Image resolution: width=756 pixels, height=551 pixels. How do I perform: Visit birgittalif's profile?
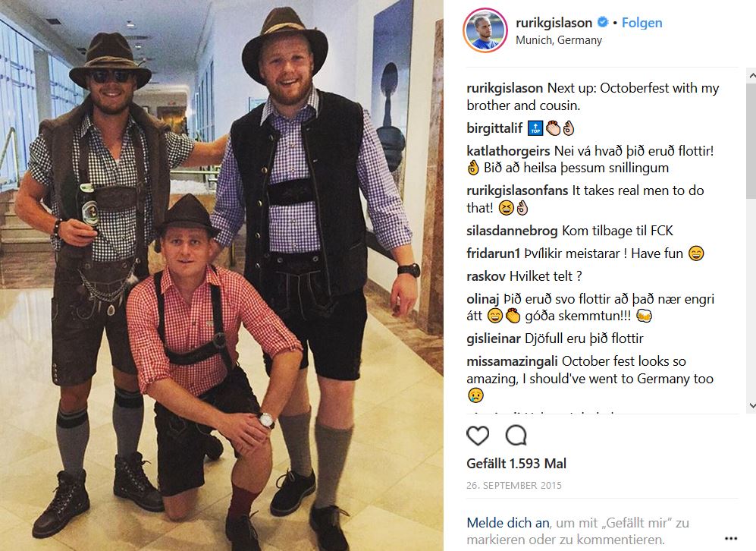point(494,128)
